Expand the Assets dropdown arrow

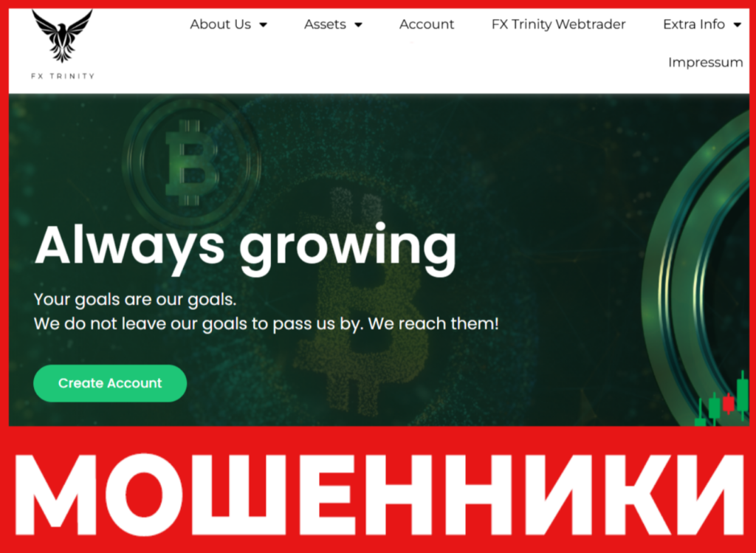pyautogui.click(x=358, y=25)
